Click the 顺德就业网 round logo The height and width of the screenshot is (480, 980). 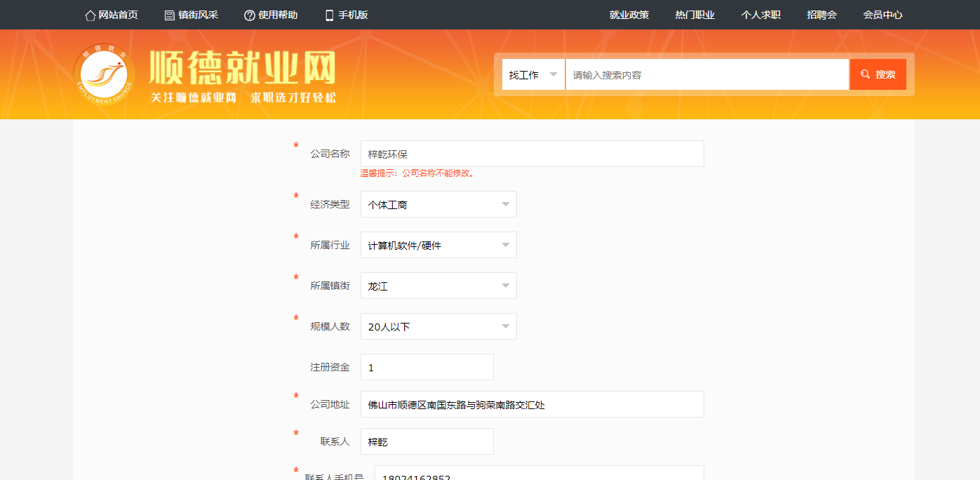tap(104, 74)
